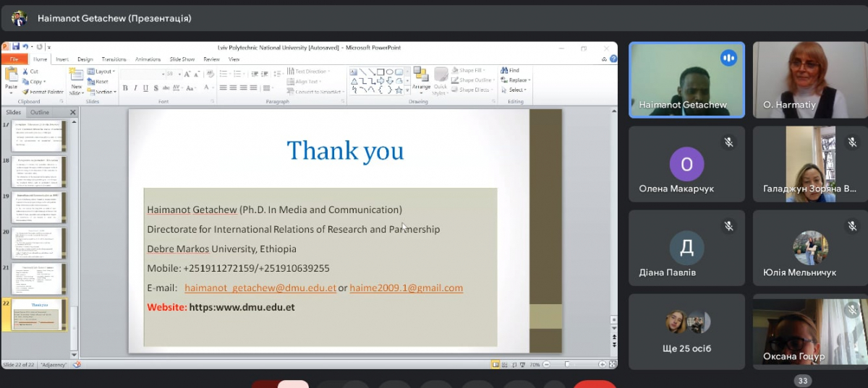Toggle Bold text formatting
868x388 pixels.
click(125, 88)
